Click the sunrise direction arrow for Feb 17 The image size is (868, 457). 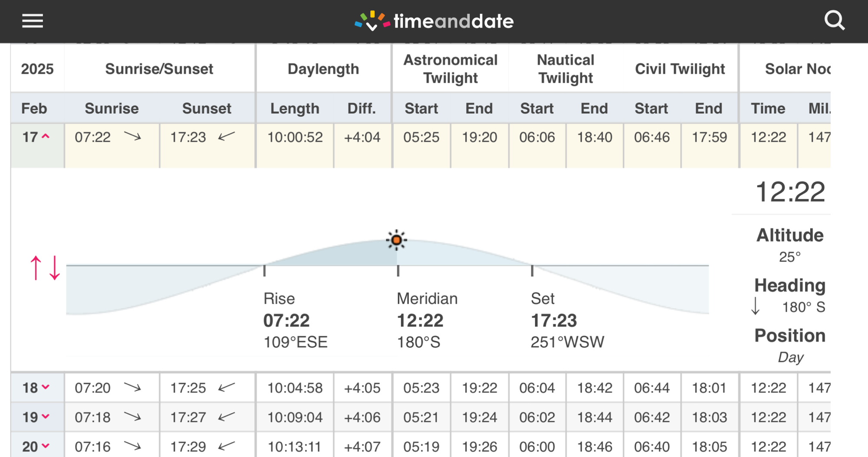(x=132, y=137)
